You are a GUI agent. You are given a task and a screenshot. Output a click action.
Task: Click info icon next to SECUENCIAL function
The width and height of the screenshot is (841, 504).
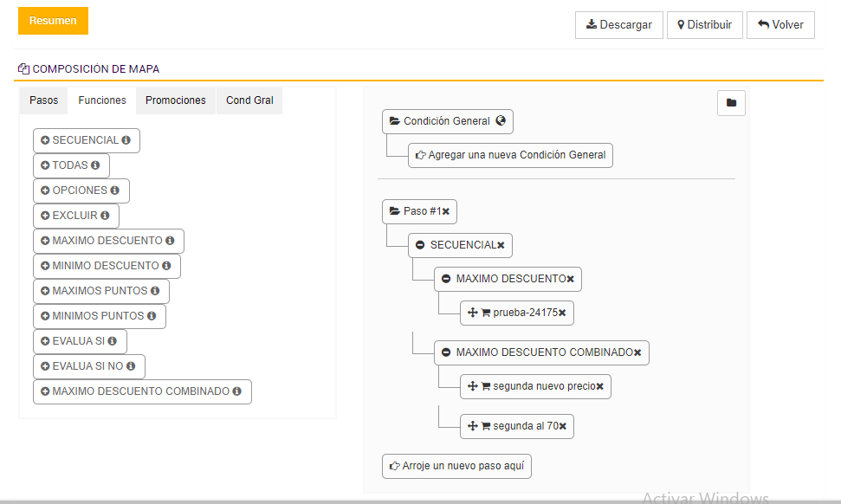click(126, 140)
